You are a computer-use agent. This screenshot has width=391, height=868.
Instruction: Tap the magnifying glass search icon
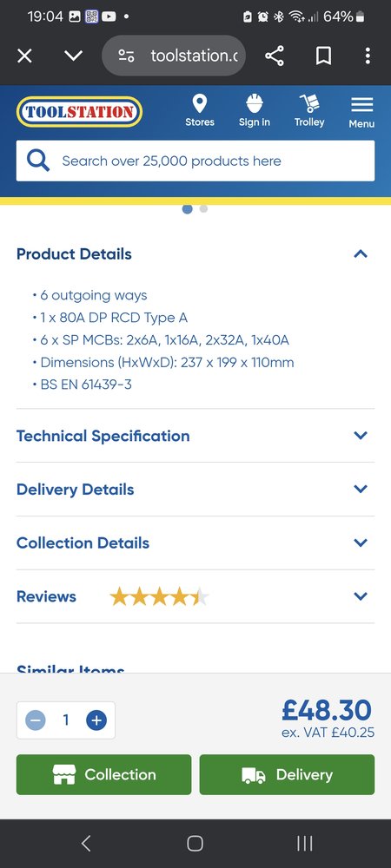pyautogui.click(x=38, y=161)
